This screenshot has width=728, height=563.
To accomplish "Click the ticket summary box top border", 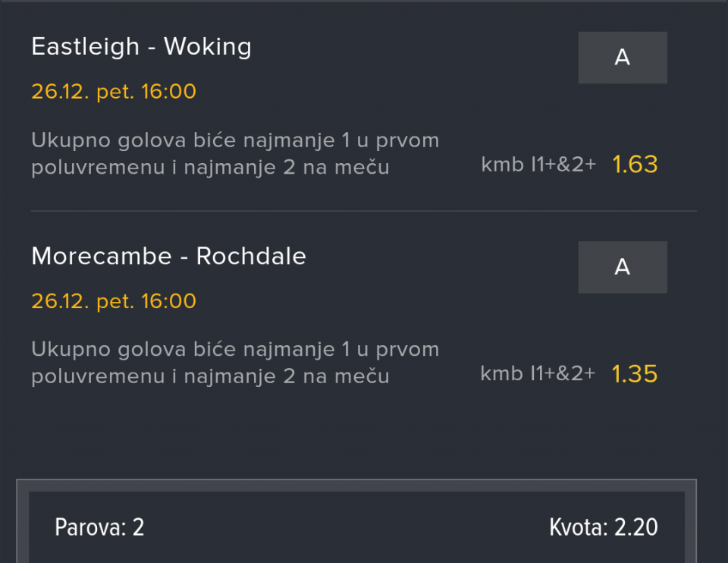I will point(356,480).
